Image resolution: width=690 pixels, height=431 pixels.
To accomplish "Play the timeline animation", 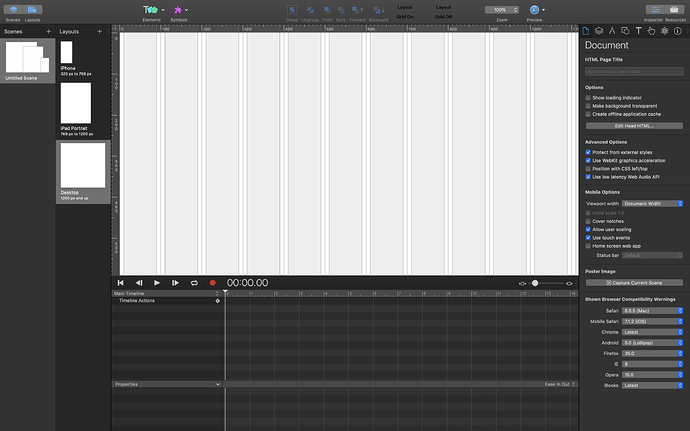I will 157,283.
